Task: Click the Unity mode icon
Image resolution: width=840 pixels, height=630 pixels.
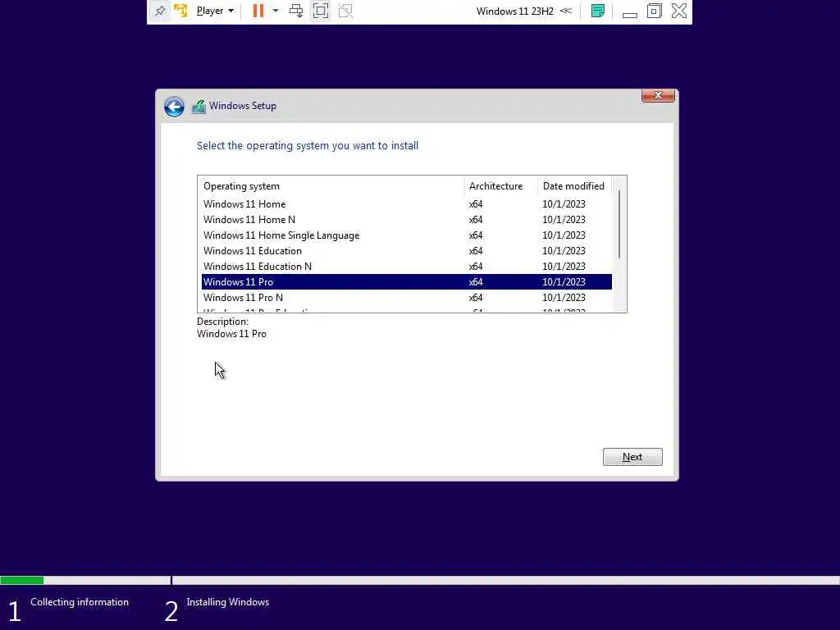Action: [345, 11]
